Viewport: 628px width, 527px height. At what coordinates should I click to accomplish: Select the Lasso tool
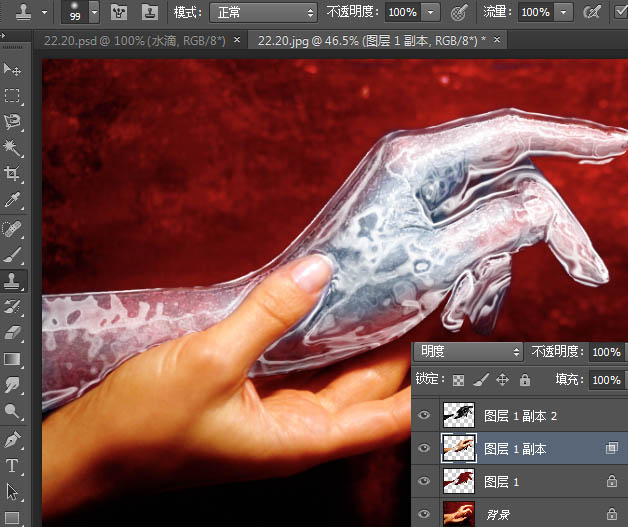click(12, 122)
